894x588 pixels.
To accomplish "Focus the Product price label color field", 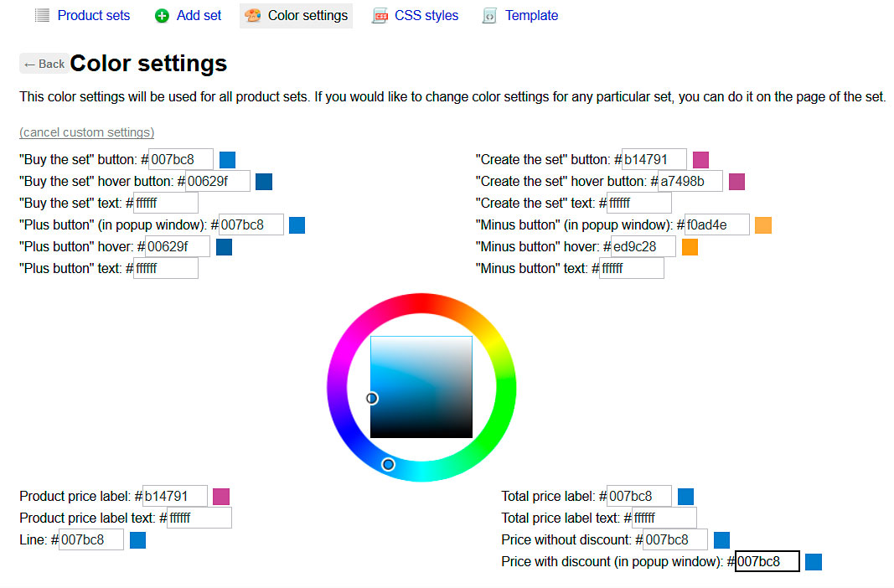I will pos(174,496).
